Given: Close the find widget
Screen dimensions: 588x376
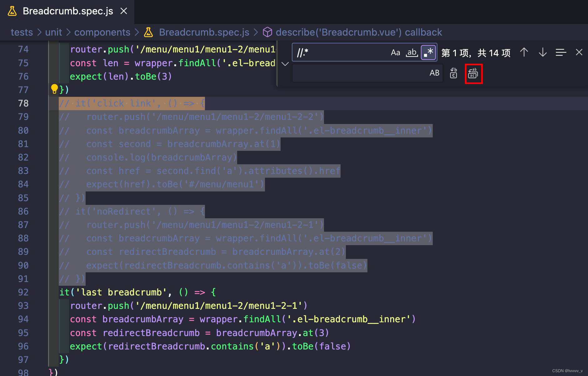Looking at the screenshot, I should (x=579, y=52).
